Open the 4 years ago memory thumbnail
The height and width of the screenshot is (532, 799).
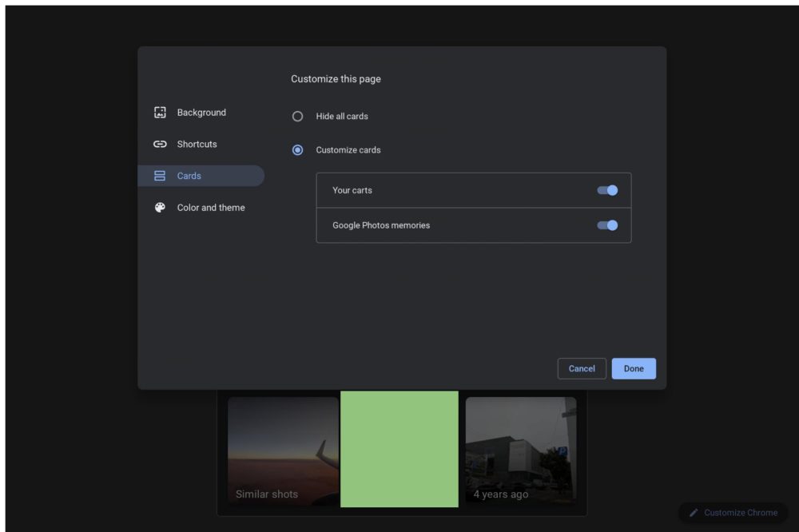click(521, 451)
